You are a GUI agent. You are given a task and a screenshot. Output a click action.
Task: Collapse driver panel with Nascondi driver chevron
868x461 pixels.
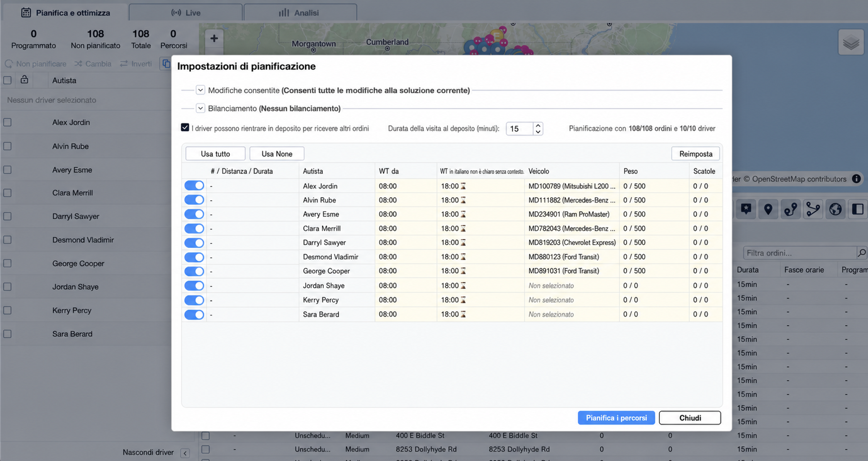tap(185, 453)
